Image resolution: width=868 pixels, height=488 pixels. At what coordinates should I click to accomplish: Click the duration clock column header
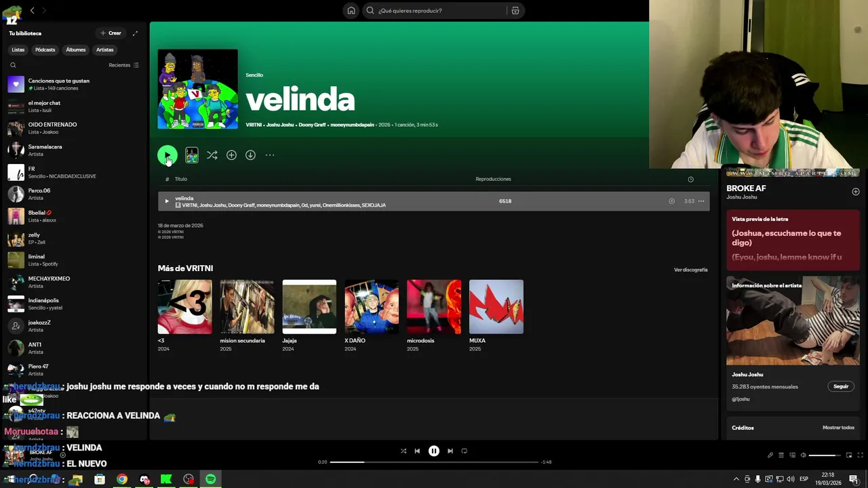[x=690, y=179]
